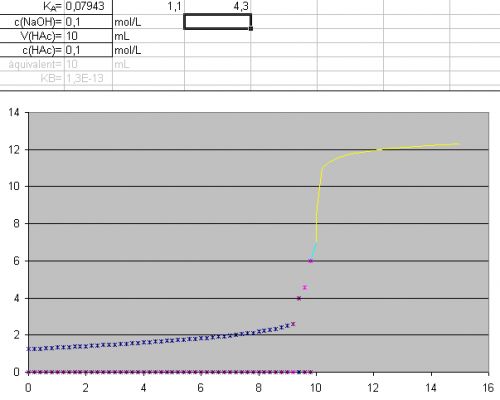
Task: Select the cell containing 1,1
Action: pos(149,6)
